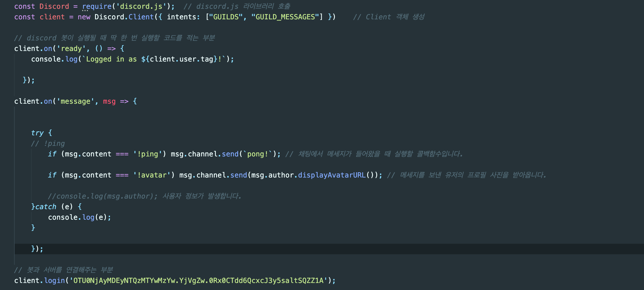Click the catch keyword
The height and width of the screenshot is (290, 644).
coord(46,207)
